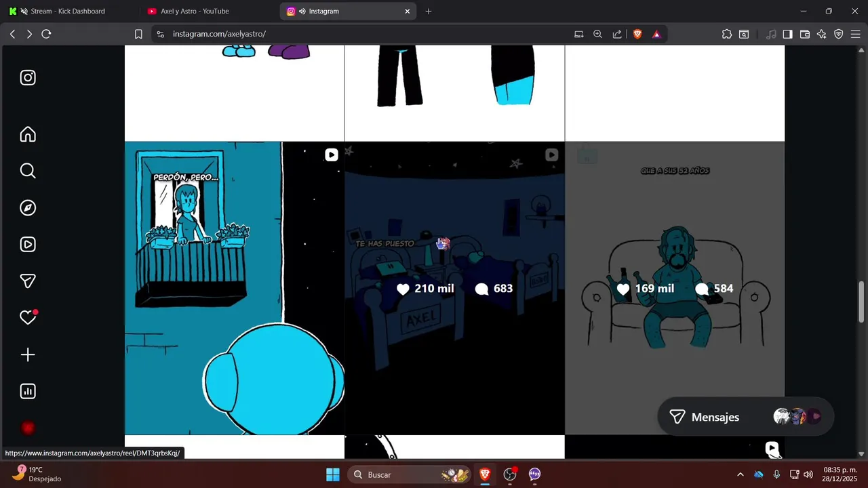The image size is (868, 488).
Task: Click the 210 mil likes count
Action: [425, 289]
